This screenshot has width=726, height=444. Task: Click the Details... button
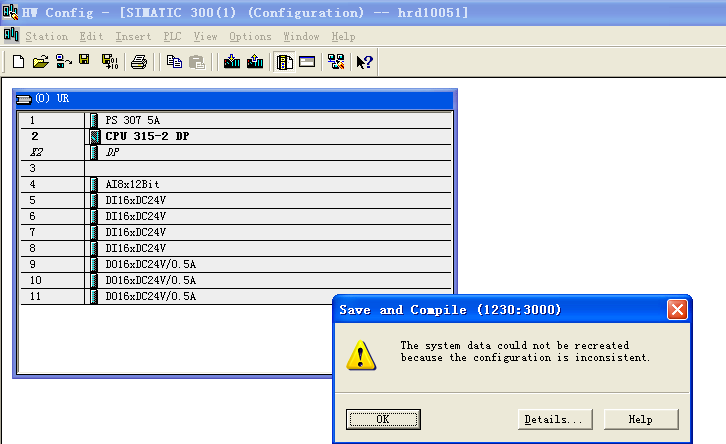click(x=555, y=419)
